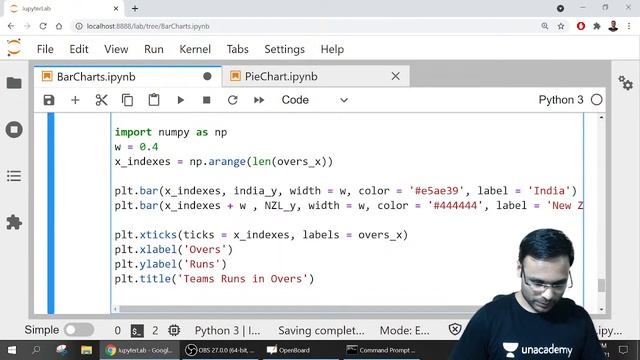Viewport: 640px width, 360px height.
Task: Copy the selected cell
Action: tap(127, 100)
